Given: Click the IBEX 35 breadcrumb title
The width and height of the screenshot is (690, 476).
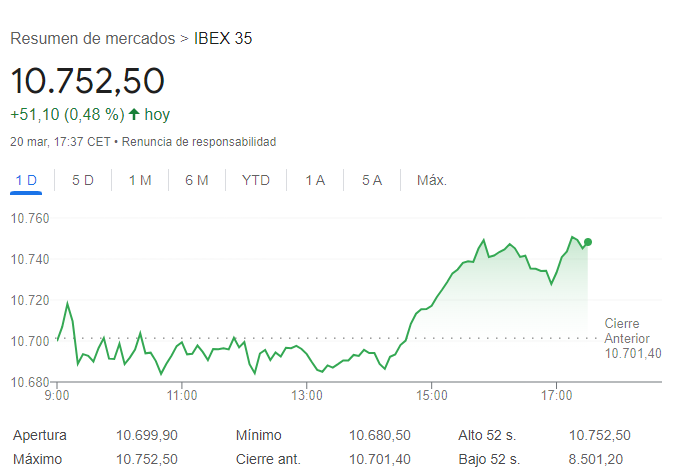Looking at the screenshot, I should click(x=223, y=39).
